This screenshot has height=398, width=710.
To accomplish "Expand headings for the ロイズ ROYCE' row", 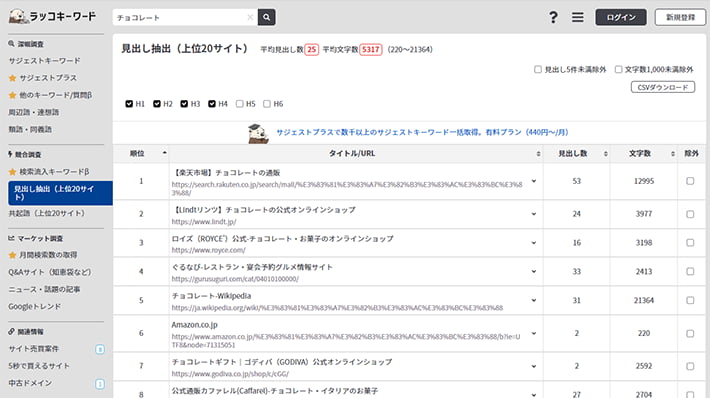I will pos(534,243).
